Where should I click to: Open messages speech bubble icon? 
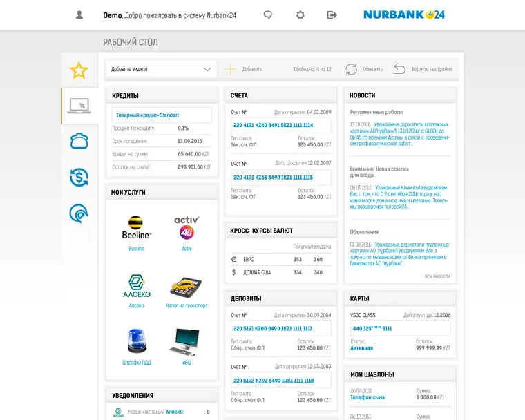268,15
